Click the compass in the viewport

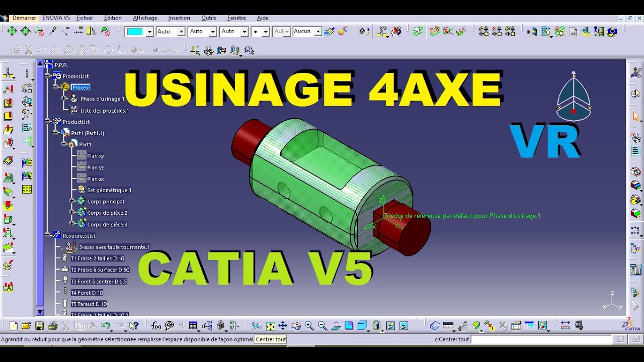click(574, 97)
